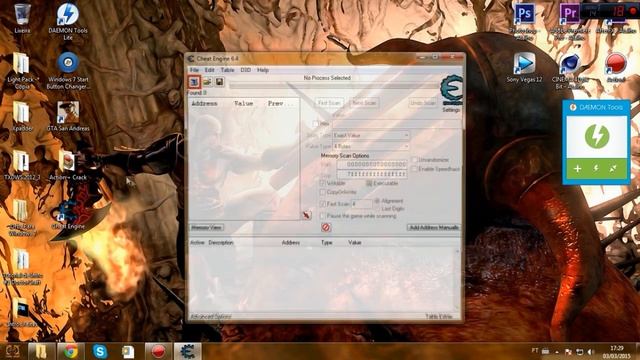Open Settings under the Cheat Engine logo
The width and height of the screenshot is (640, 360).
pyautogui.click(x=451, y=109)
